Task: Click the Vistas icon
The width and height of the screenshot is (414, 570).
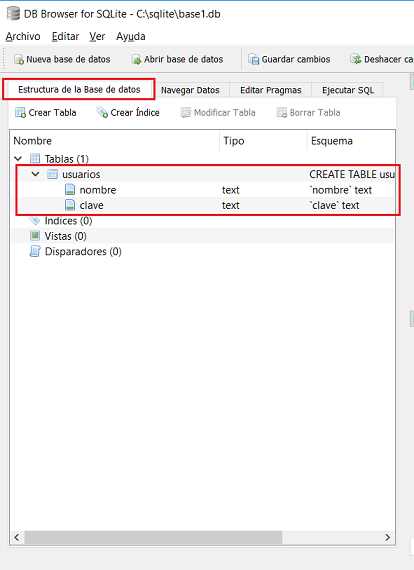Action: click(x=35, y=236)
